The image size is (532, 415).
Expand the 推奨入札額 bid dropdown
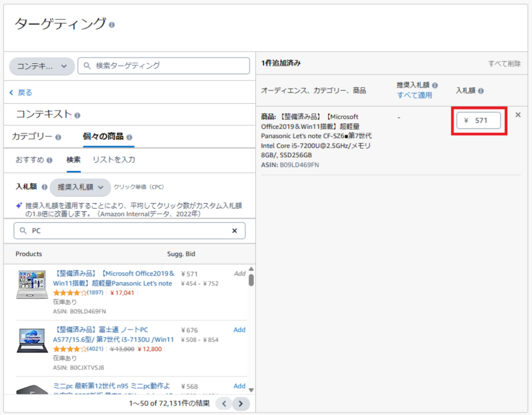(x=80, y=187)
